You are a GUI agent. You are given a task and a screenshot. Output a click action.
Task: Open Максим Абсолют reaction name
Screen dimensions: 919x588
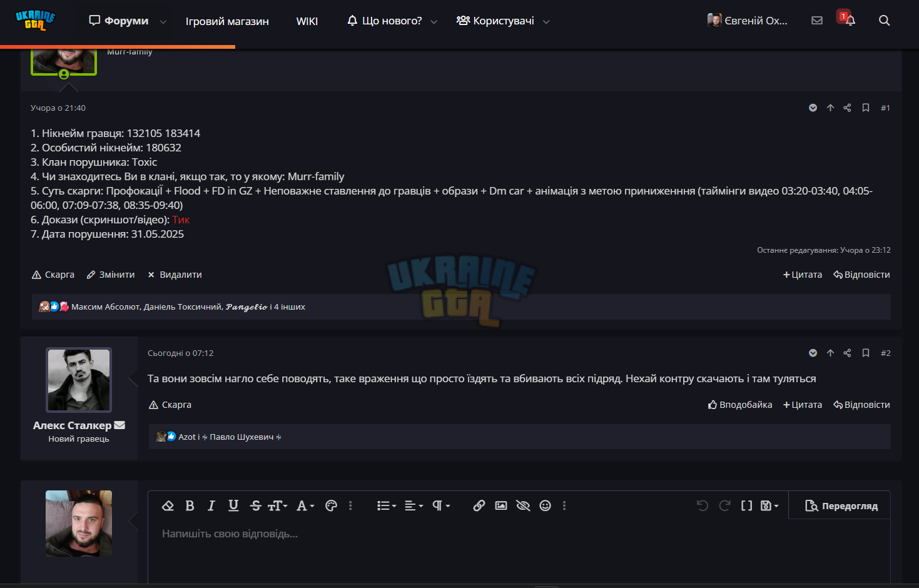[x=105, y=307]
